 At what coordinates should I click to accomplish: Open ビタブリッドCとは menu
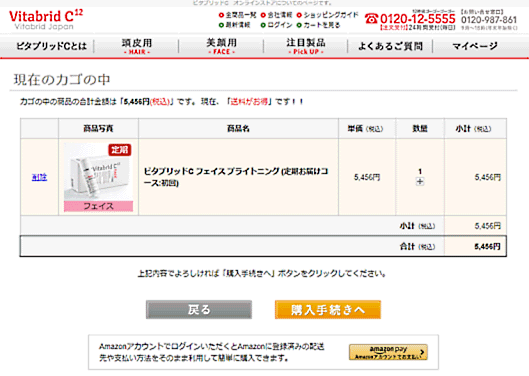(x=51, y=46)
